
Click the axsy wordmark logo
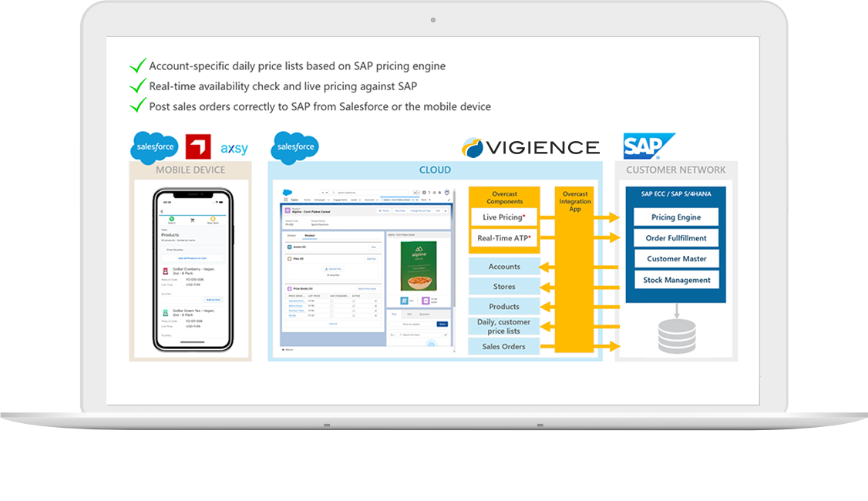click(x=234, y=148)
